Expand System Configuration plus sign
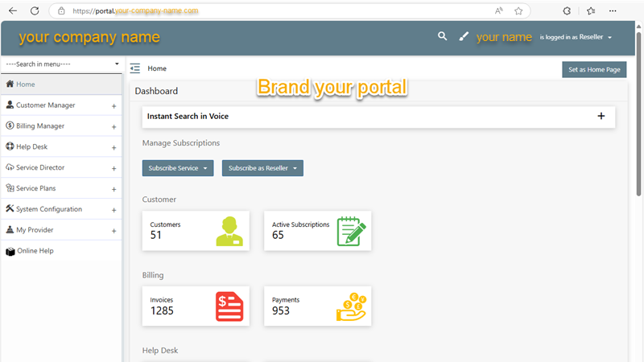 point(114,210)
